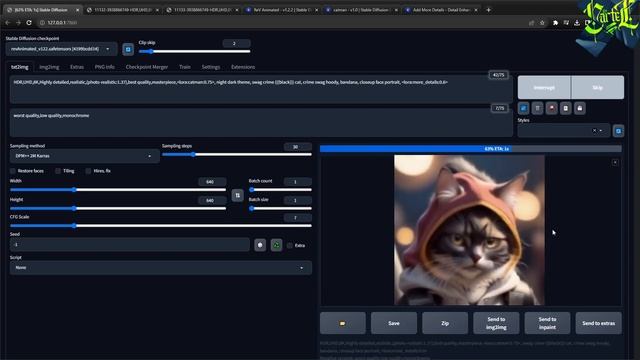Tick the Extra seed checkbox
640x360 pixels.
290,245
